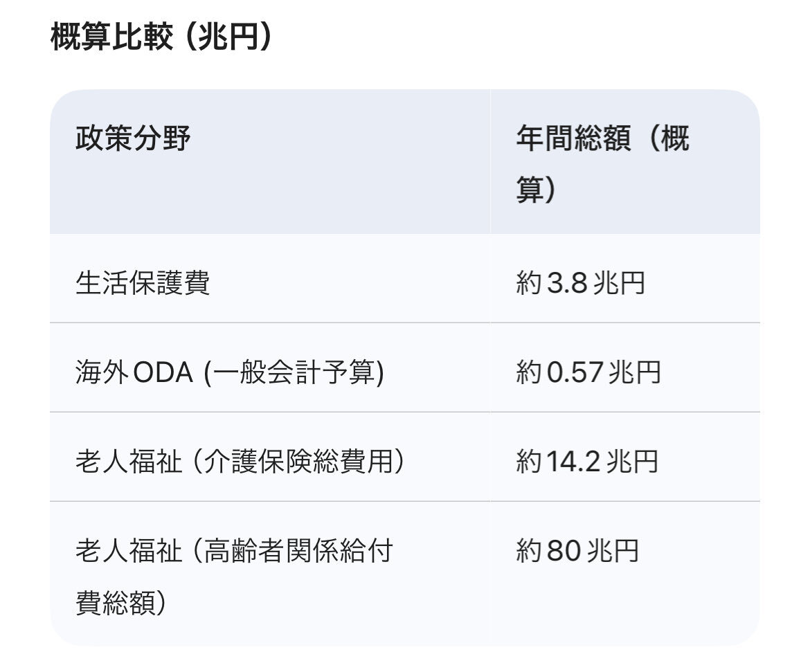Viewport: 810px width, 672px height.
Task: Click the 生活保護費 row label
Action: coord(143,283)
